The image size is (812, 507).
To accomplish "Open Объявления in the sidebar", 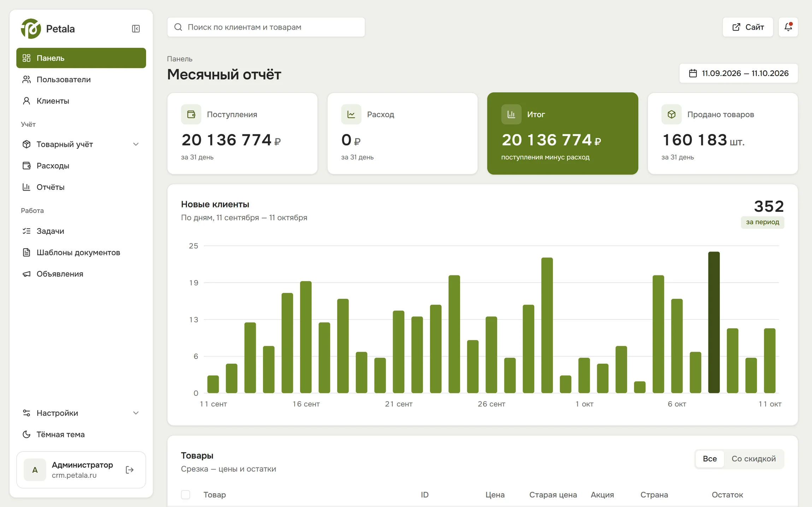I will click(81, 274).
